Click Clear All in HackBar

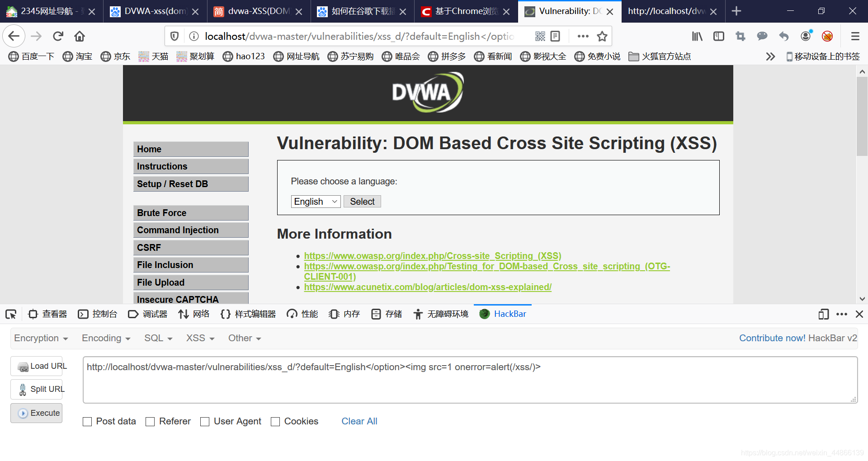pyautogui.click(x=359, y=421)
